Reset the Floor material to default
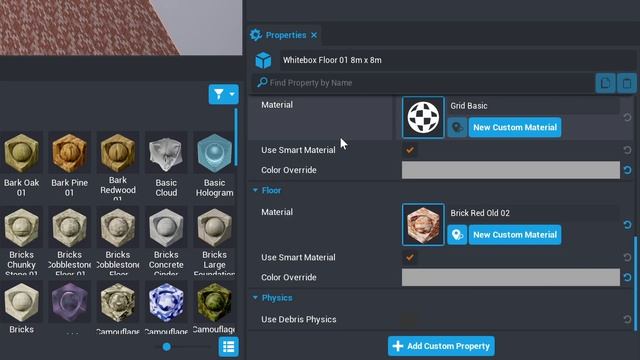 (x=627, y=225)
